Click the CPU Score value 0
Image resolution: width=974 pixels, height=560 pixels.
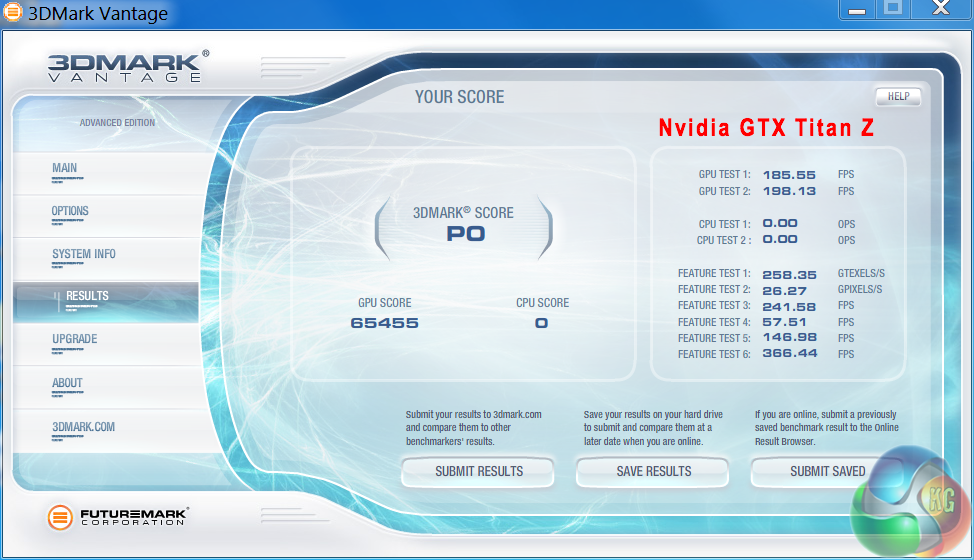(542, 323)
